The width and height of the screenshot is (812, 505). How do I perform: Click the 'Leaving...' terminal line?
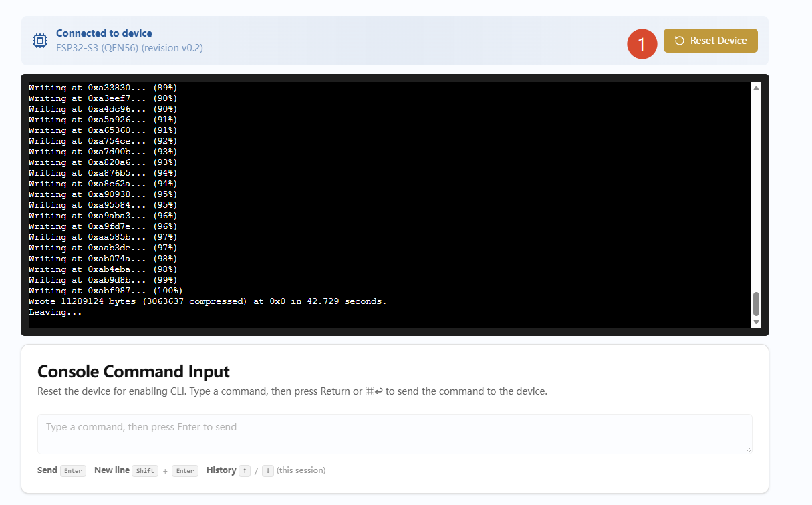tap(55, 312)
